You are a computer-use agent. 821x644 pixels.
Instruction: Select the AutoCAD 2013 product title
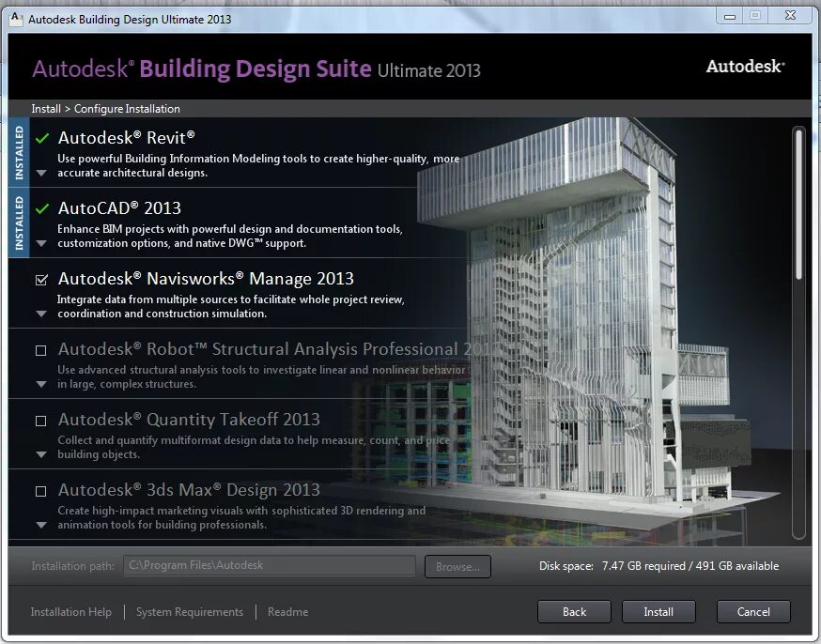click(x=119, y=208)
